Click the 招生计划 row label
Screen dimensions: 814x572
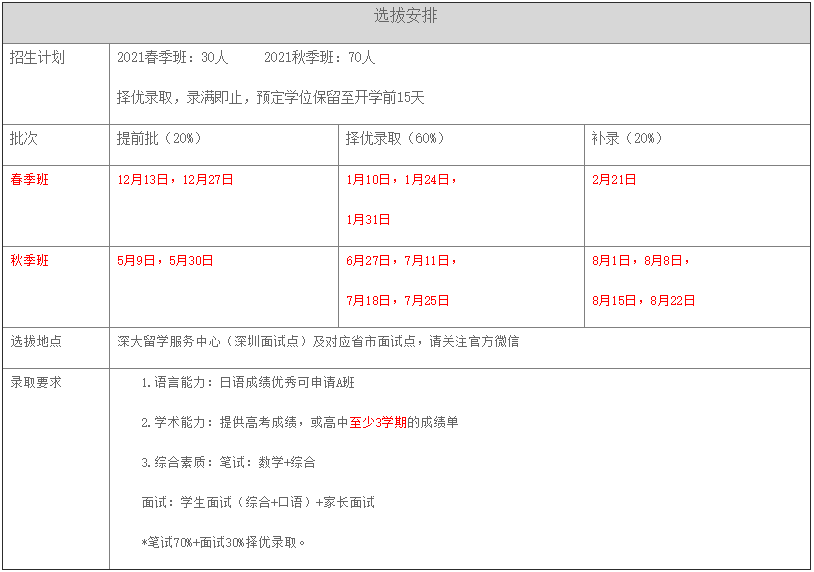point(37,58)
